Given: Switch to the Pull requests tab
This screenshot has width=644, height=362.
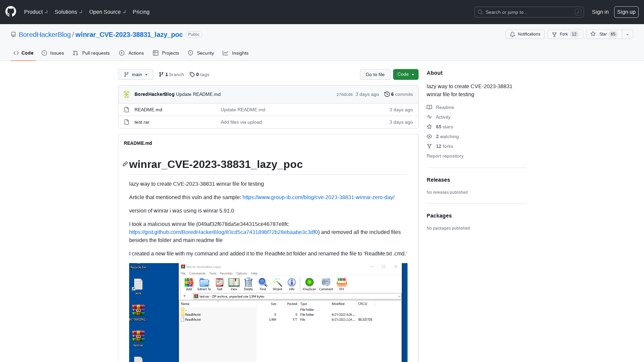Looking at the screenshot, I should pos(91,53).
